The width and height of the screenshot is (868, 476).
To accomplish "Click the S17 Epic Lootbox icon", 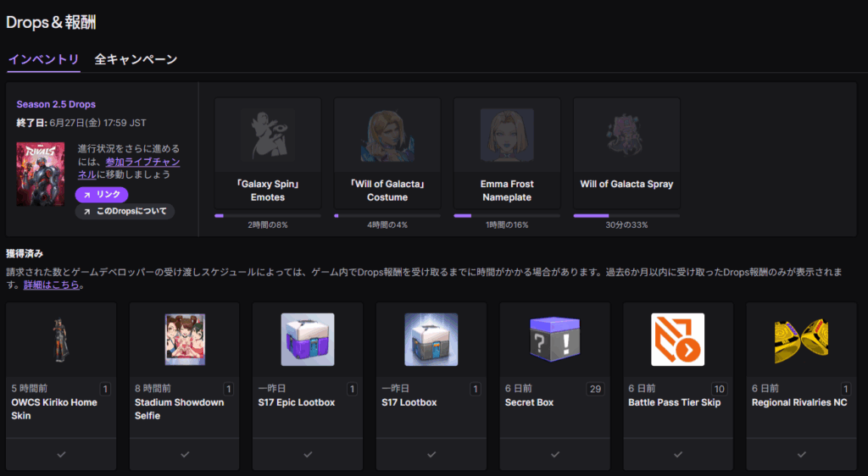I will pyautogui.click(x=308, y=340).
